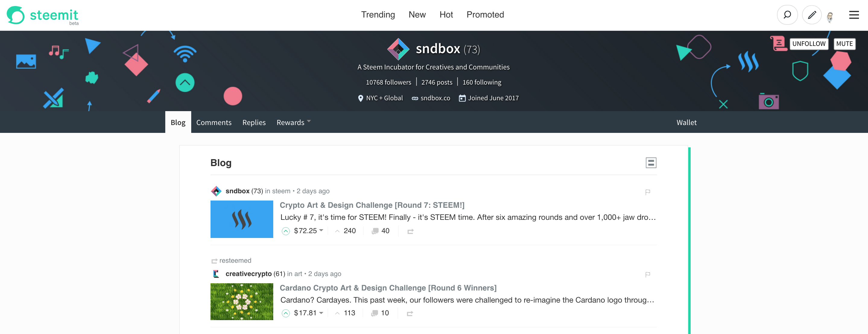Click the edit pencil icon in the top bar
The width and height of the screenshot is (868, 334).
click(810, 15)
